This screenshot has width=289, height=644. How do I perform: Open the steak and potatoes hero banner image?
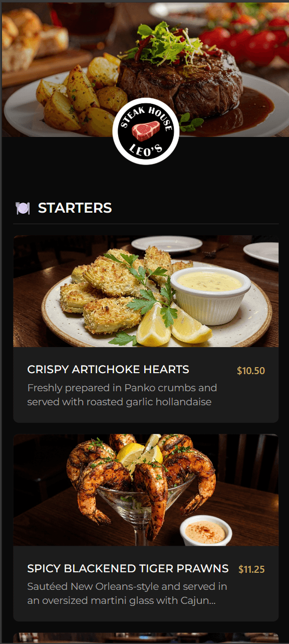pyautogui.click(x=145, y=69)
